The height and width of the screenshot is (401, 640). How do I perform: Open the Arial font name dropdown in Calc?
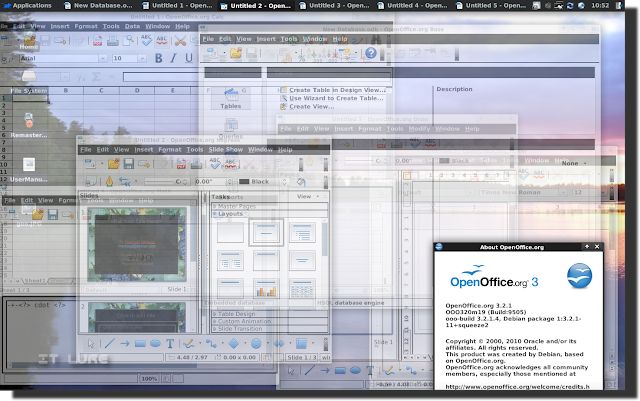point(103,58)
